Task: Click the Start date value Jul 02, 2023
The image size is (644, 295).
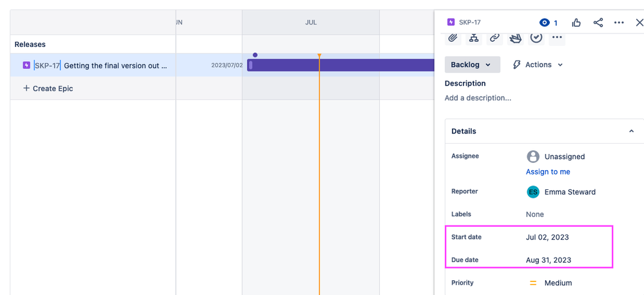Action: tap(547, 237)
